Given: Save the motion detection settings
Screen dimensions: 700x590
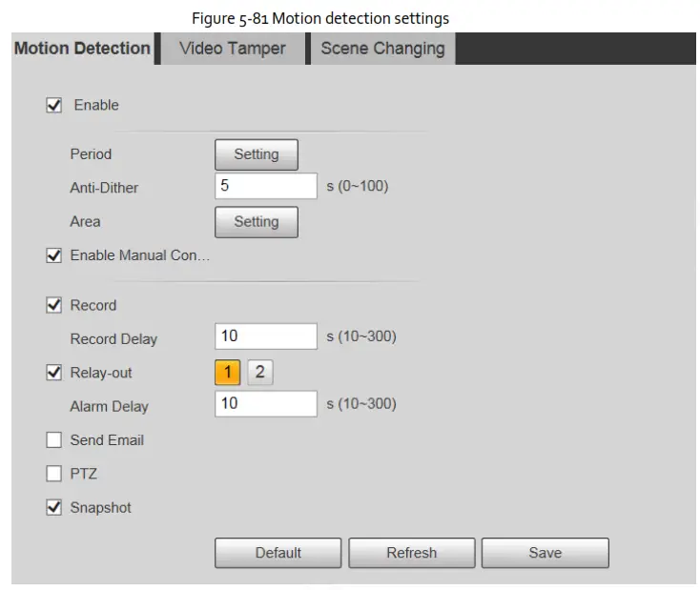Looking at the screenshot, I should tap(546, 553).
